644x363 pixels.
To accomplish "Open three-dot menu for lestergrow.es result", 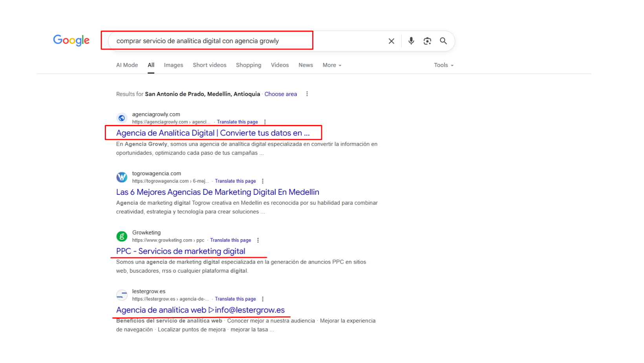I will (x=263, y=299).
